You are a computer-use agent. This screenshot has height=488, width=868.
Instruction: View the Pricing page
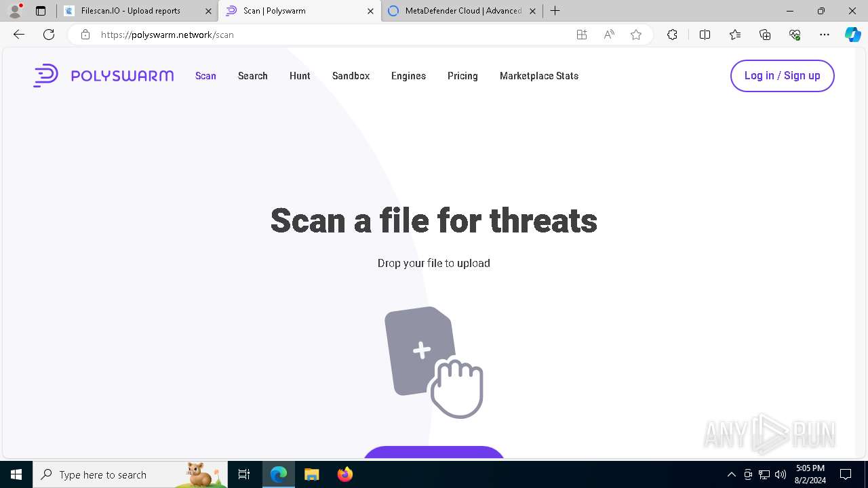coord(462,76)
